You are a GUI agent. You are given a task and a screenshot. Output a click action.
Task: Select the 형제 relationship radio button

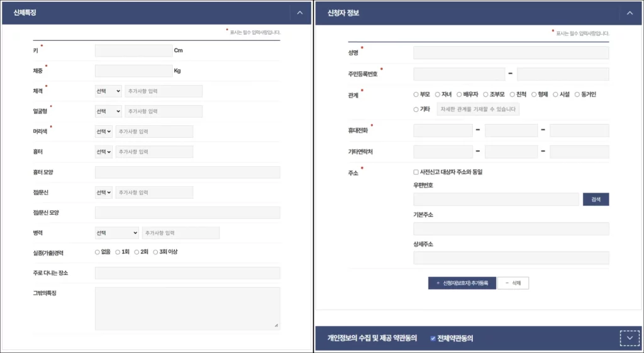click(x=534, y=94)
